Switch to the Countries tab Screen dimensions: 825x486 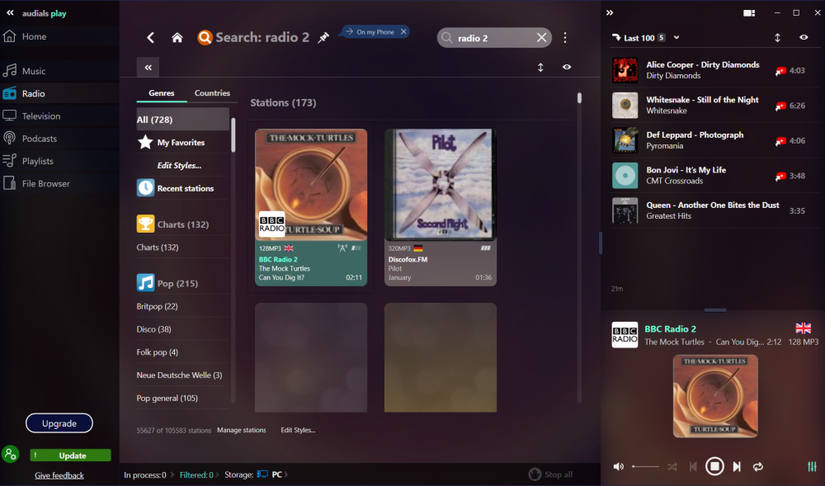(x=212, y=93)
